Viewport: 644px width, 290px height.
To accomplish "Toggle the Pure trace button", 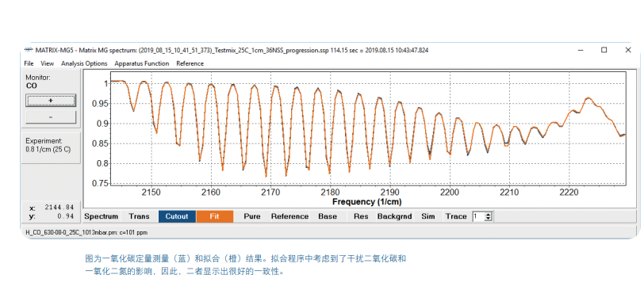I will click(251, 216).
